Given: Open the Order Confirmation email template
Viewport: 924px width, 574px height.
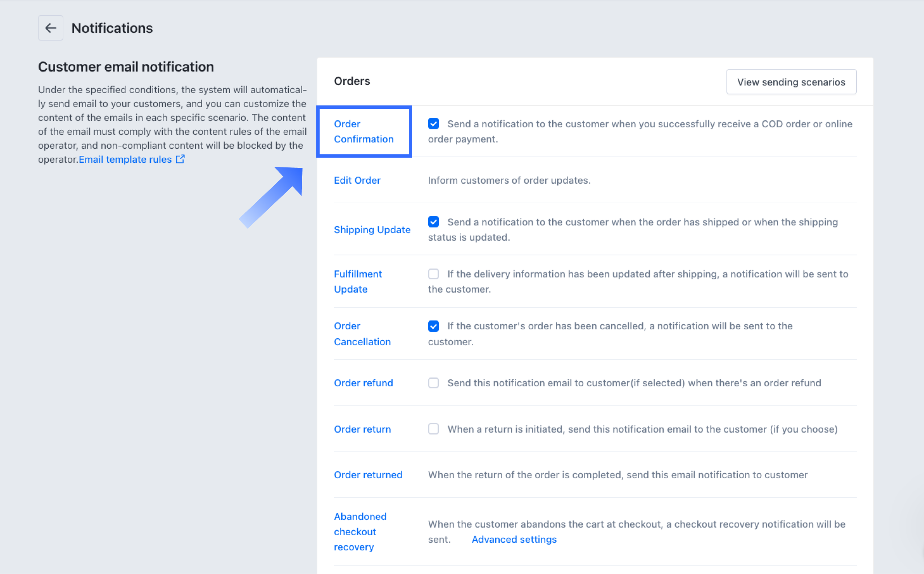Looking at the screenshot, I should (x=364, y=131).
